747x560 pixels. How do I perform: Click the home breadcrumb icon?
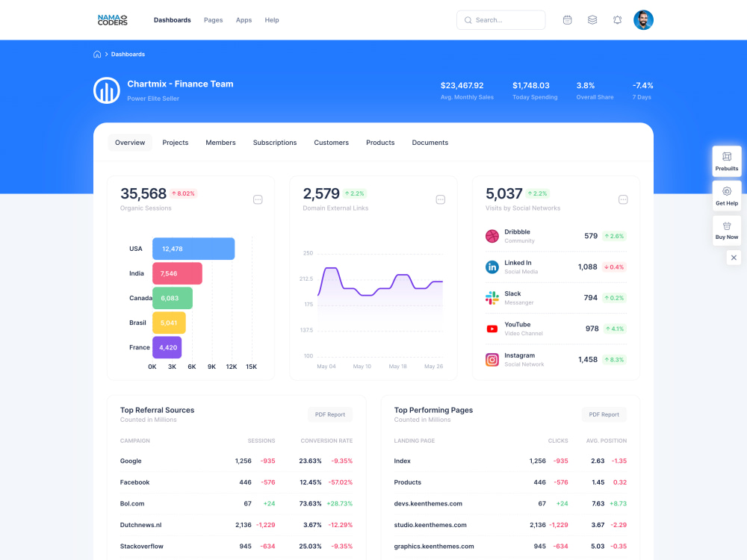tap(97, 55)
